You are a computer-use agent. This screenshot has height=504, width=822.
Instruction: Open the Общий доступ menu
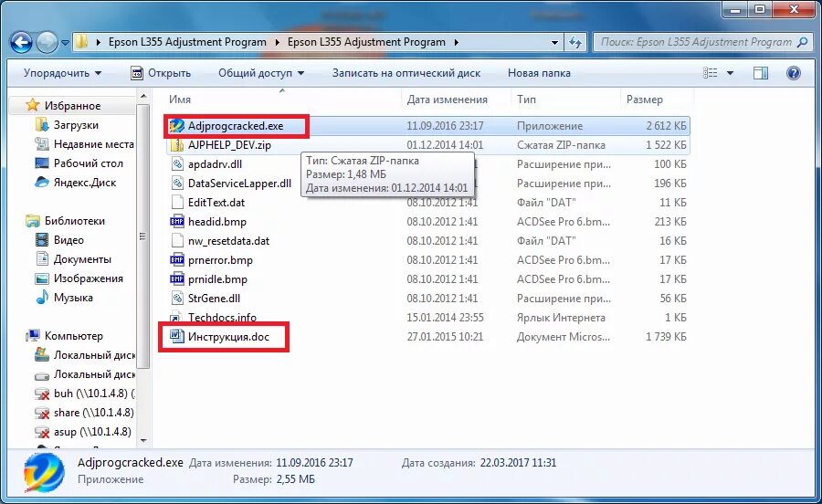[261, 73]
